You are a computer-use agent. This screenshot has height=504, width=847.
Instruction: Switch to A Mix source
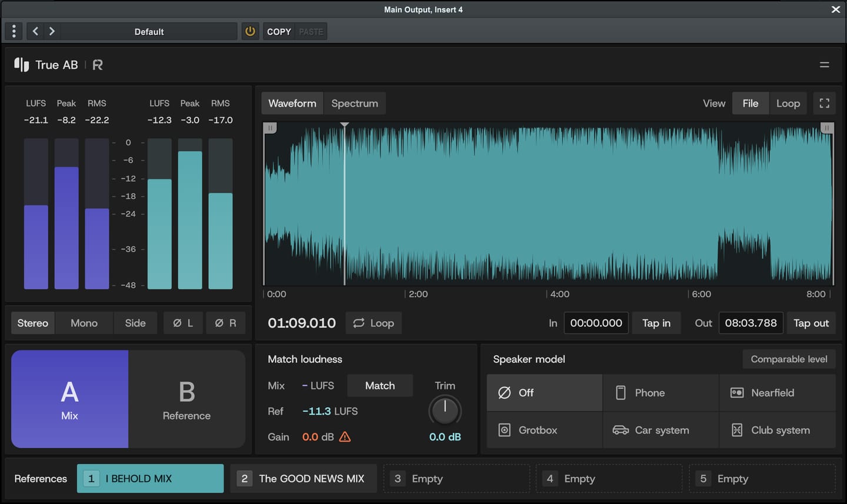[69, 399]
